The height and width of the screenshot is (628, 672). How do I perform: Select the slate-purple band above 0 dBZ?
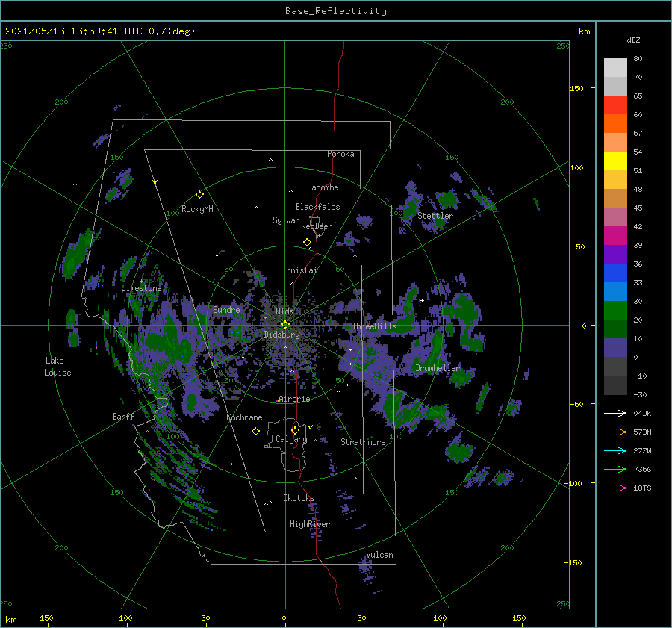tap(615, 348)
